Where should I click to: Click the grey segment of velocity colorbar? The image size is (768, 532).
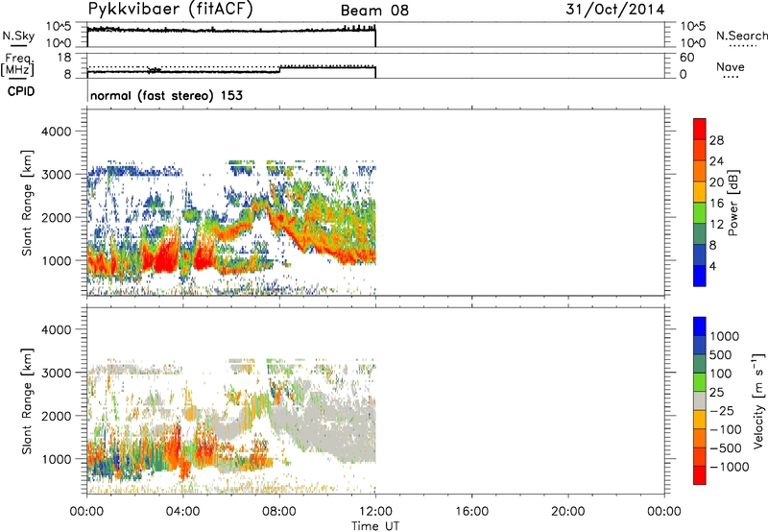pos(700,400)
